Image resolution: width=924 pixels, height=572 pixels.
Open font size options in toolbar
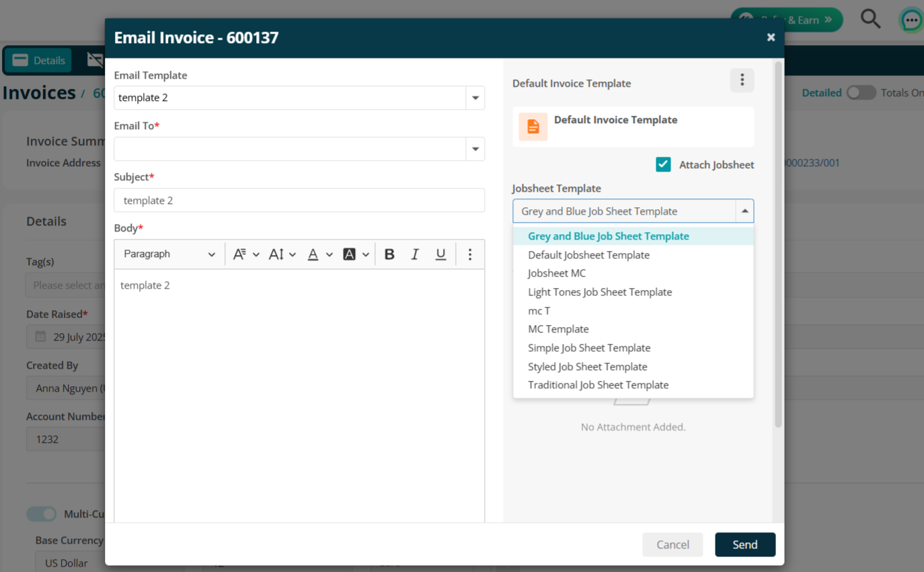pyautogui.click(x=282, y=254)
